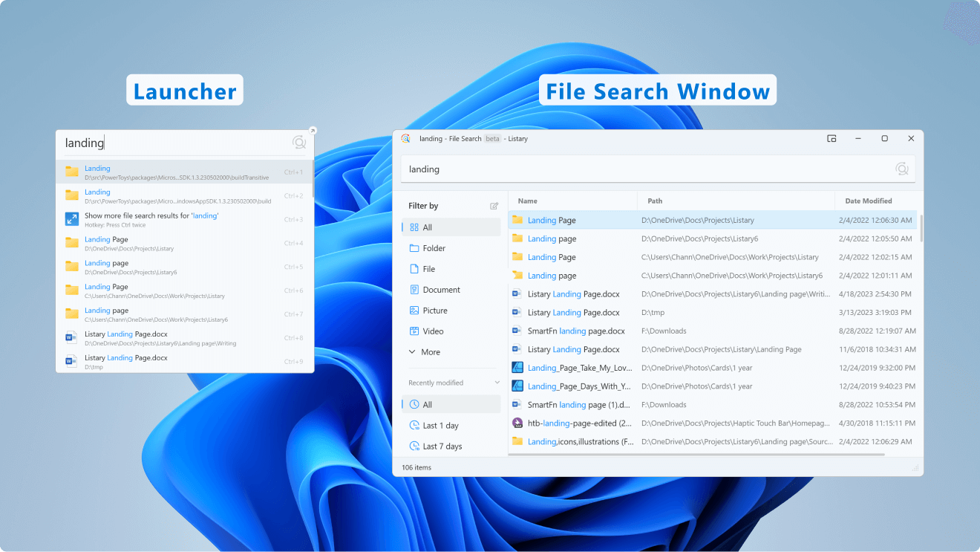
Task: Click the clock icon for Last 1 day
Action: 414,426
